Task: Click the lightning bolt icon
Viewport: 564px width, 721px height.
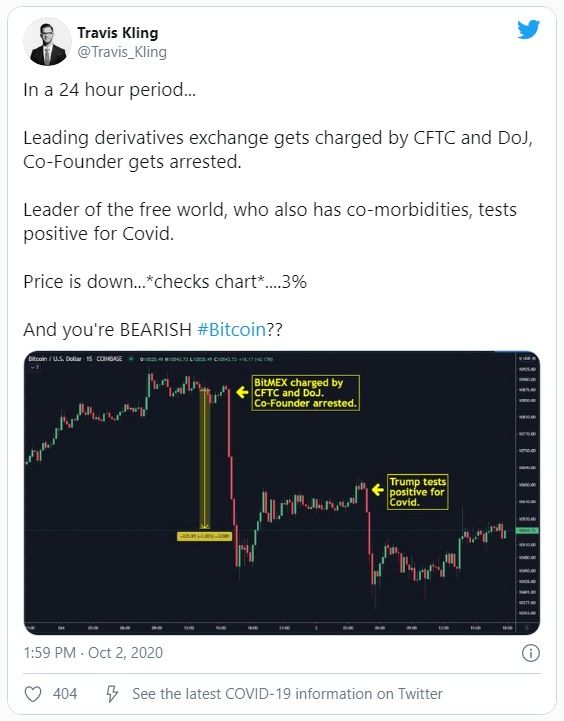Action: 112,694
